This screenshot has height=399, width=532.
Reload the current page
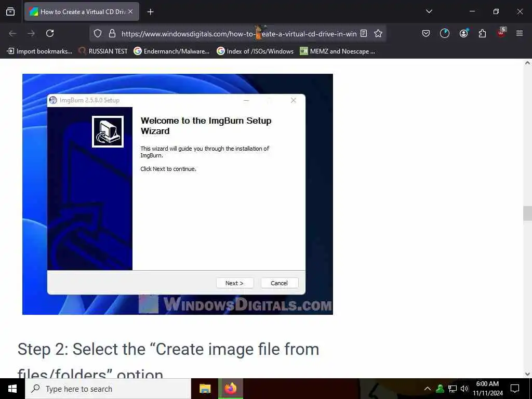coord(50,33)
